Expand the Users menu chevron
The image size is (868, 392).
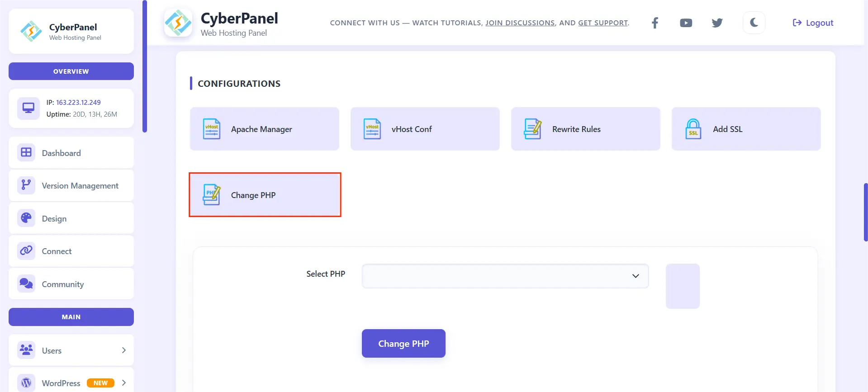point(124,350)
